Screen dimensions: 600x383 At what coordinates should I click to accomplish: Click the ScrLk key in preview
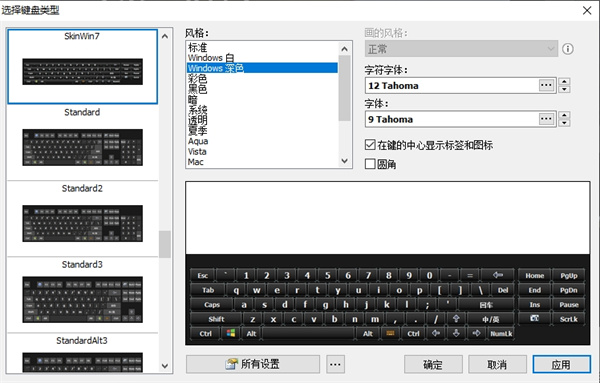[x=569, y=319]
